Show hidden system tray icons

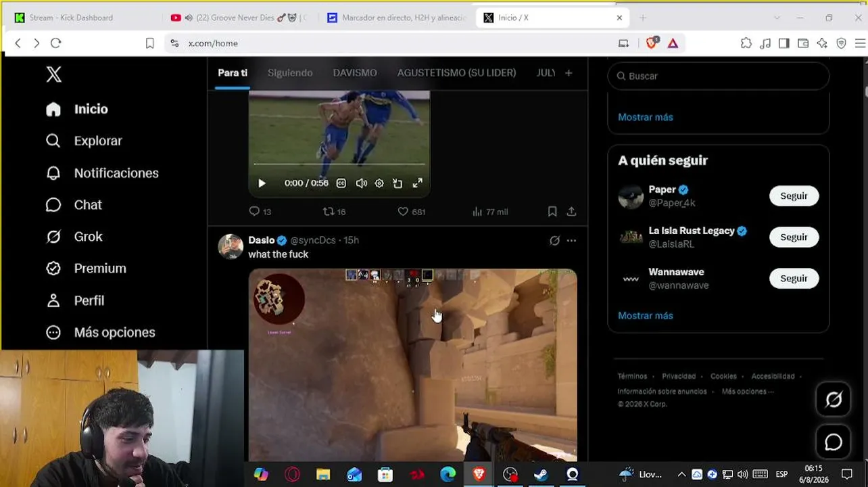[x=681, y=474]
